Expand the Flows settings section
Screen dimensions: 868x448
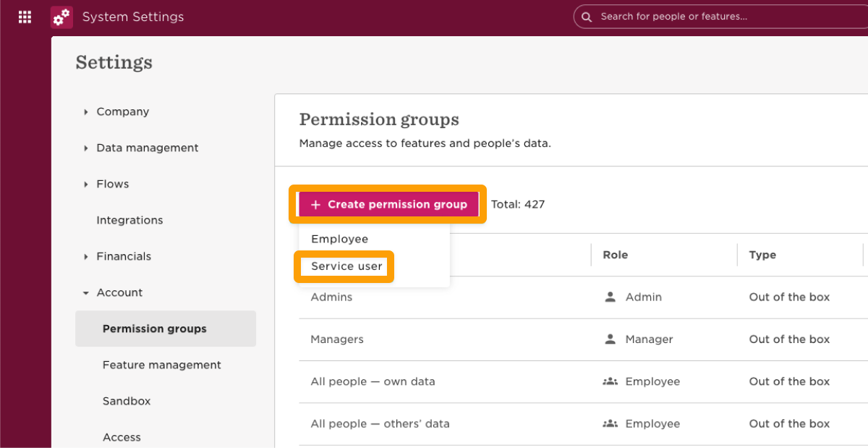[x=86, y=184]
